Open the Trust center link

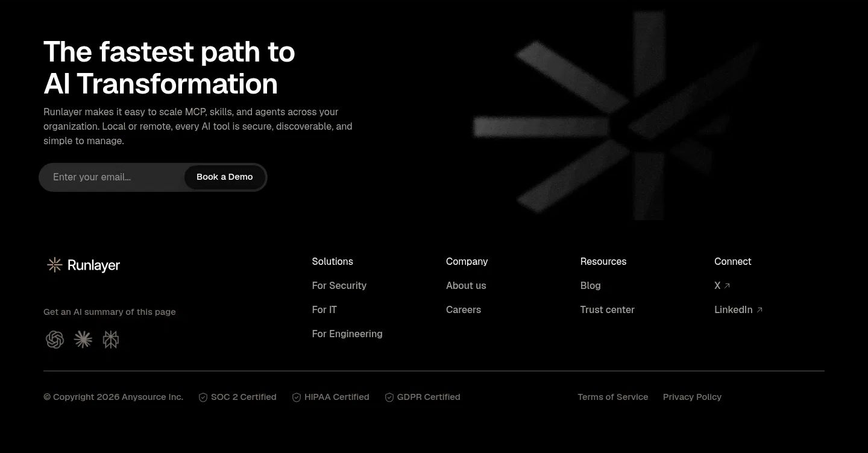pyautogui.click(x=608, y=309)
